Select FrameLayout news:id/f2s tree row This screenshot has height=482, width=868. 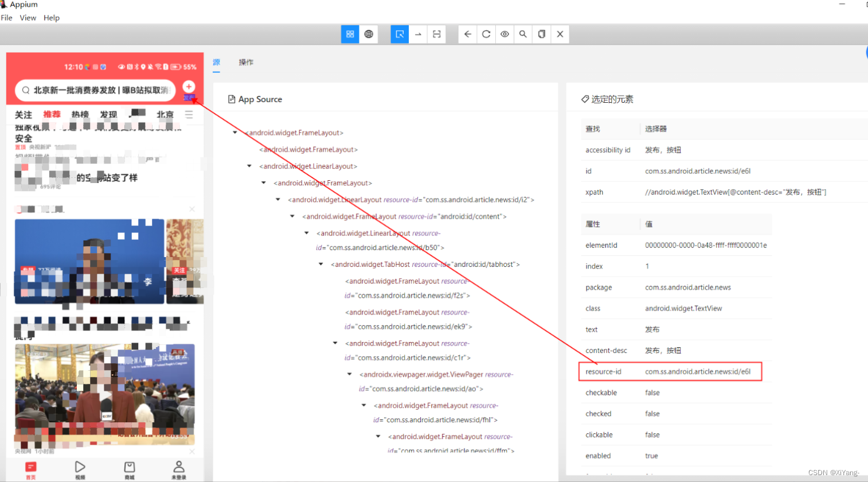(x=407, y=288)
